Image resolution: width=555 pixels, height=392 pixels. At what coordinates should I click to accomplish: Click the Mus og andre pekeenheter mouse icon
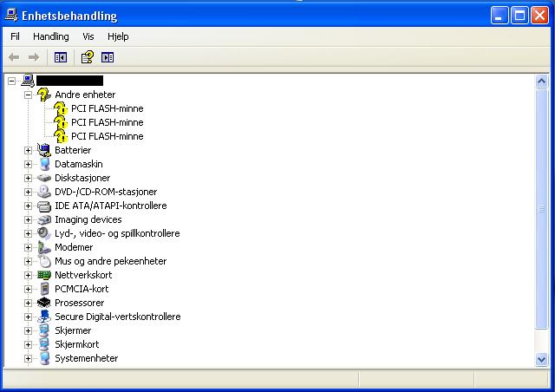tap(44, 261)
